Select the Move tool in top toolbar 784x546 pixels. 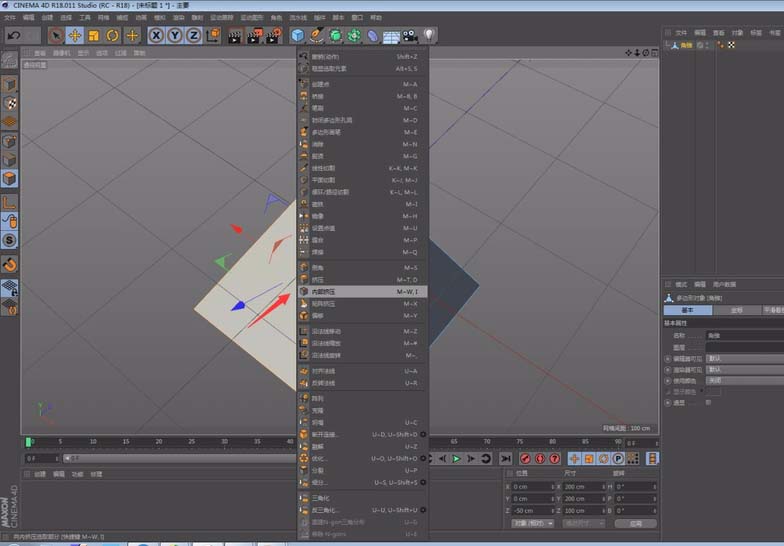[x=75, y=36]
